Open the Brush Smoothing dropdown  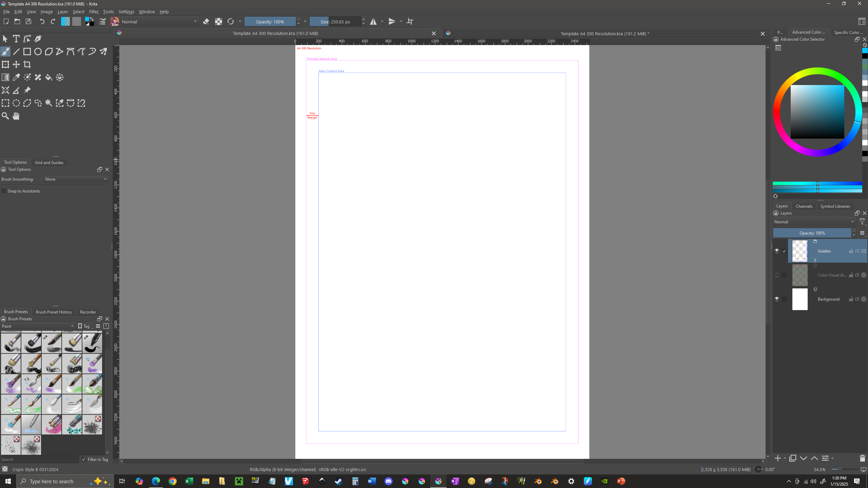[x=76, y=179]
